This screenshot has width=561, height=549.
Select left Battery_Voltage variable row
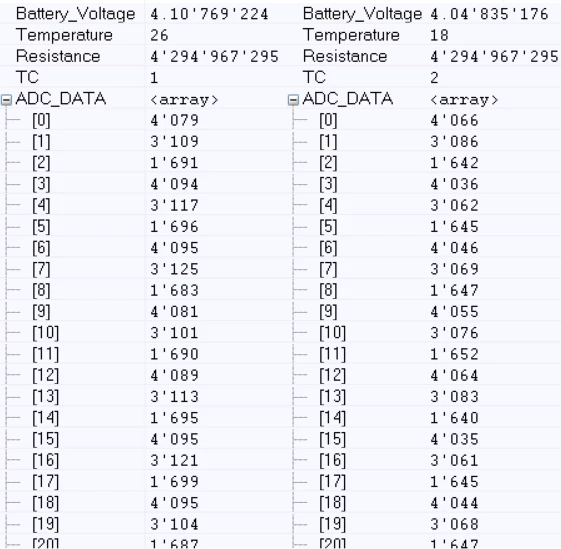point(143,14)
